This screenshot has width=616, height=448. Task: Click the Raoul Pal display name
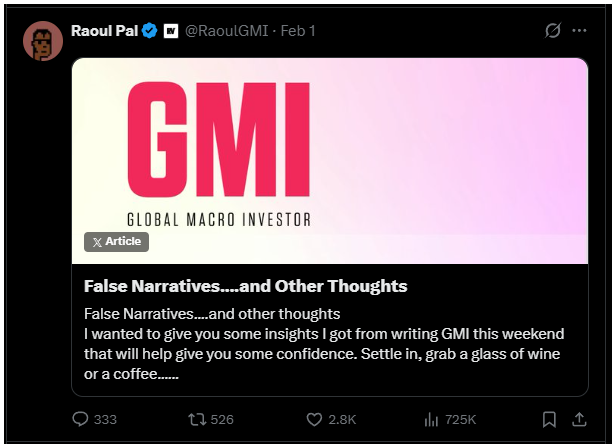pos(103,30)
